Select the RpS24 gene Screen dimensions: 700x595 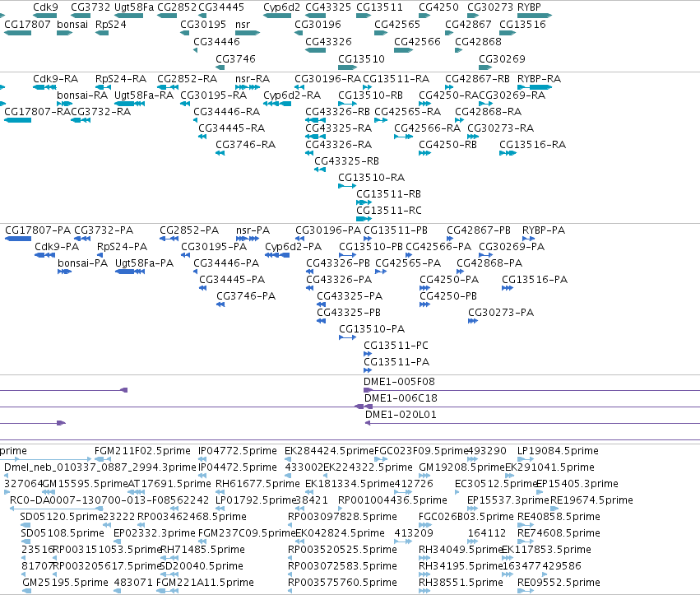102,33
